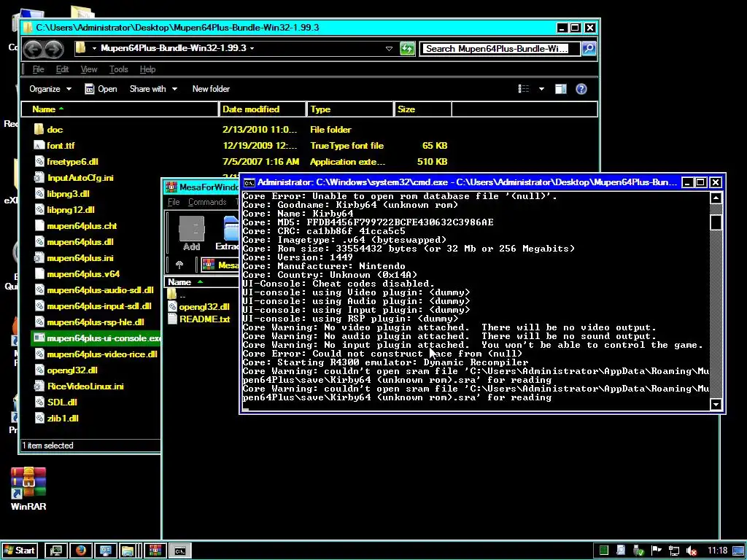The height and width of the screenshot is (560, 747).
Task: Select mupen64plus-ui-console.exe in file list
Action: pyautogui.click(x=97, y=338)
